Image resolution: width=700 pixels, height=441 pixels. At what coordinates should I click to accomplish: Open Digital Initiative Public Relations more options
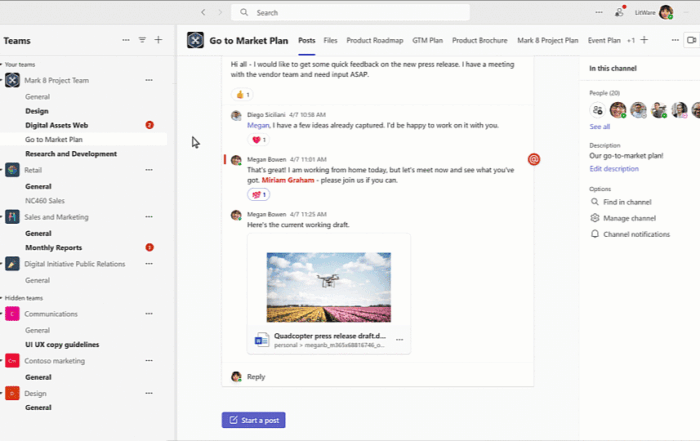149,264
